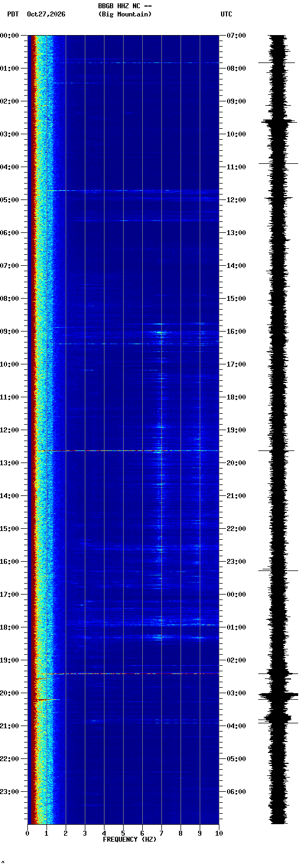Click the 09:00 UTC time label

click(x=236, y=101)
